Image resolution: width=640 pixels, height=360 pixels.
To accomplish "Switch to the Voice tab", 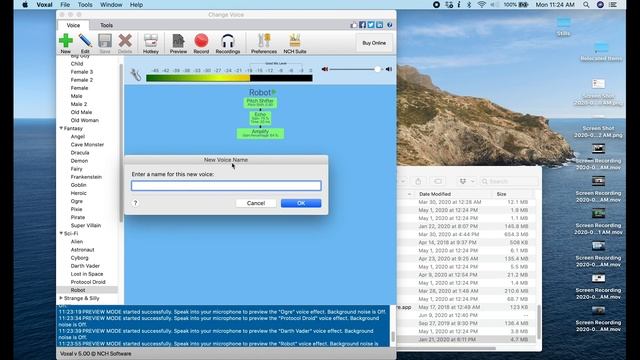I will tap(73, 25).
